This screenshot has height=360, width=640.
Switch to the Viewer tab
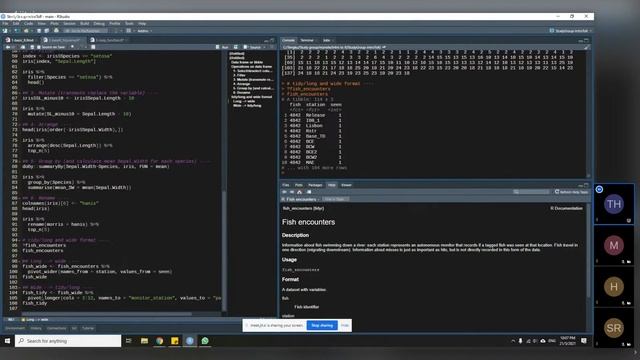[x=347, y=185]
